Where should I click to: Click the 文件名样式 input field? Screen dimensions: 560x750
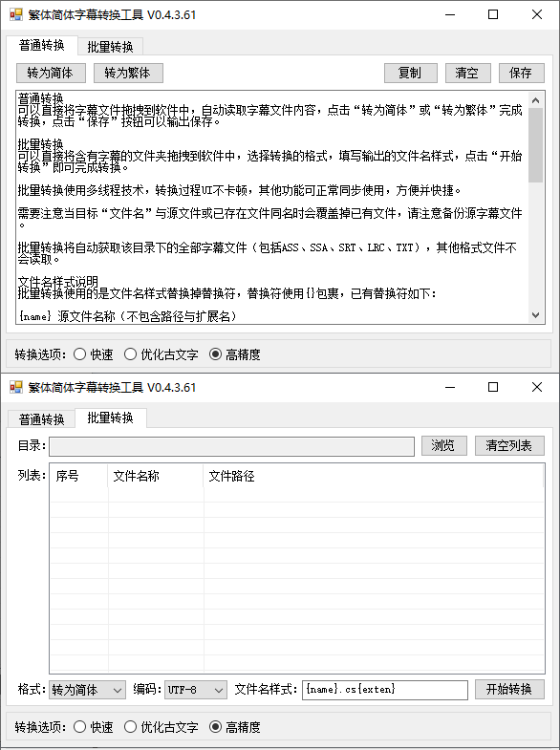[x=385, y=690]
